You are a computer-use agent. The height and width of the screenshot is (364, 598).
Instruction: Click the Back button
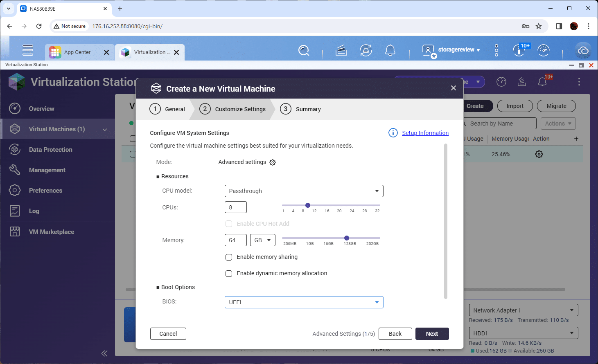click(395, 334)
